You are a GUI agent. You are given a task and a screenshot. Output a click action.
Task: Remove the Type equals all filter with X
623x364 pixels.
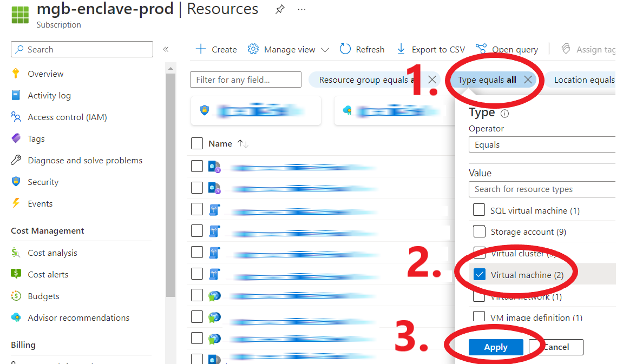tap(528, 80)
